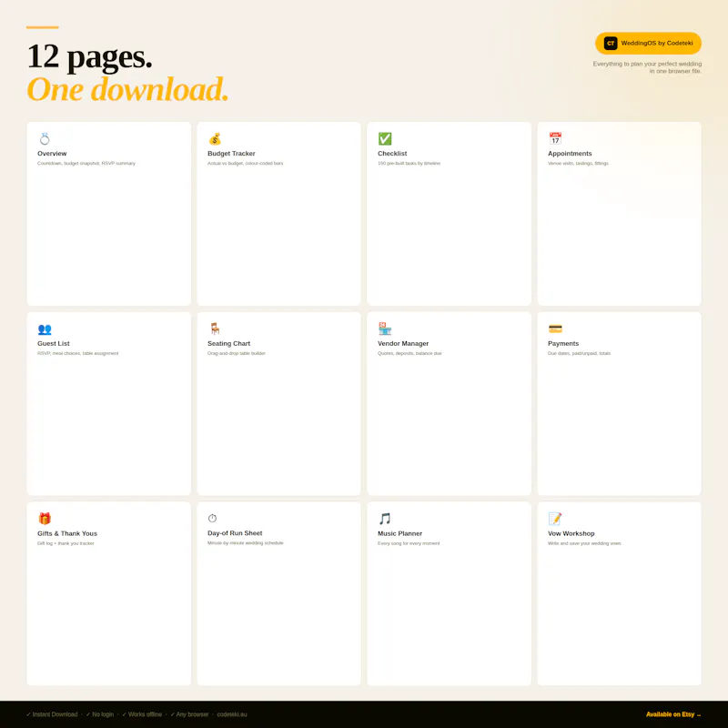
Task: Click codeteki.au in the footer
Action: click(x=232, y=714)
